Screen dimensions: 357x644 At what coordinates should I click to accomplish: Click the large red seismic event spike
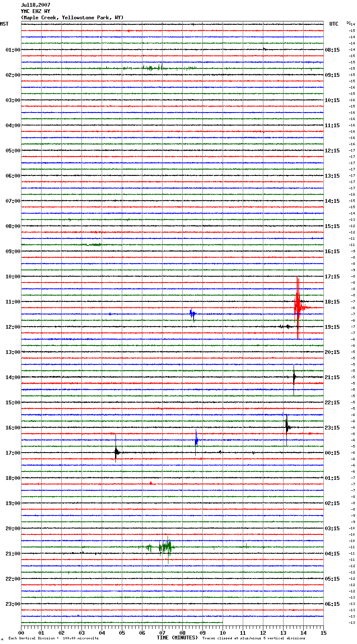(x=298, y=307)
